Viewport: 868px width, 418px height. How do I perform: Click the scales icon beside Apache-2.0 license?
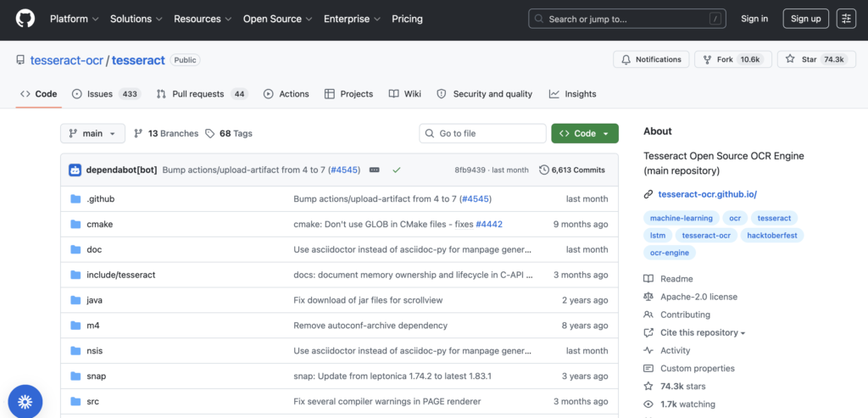pyautogui.click(x=648, y=297)
